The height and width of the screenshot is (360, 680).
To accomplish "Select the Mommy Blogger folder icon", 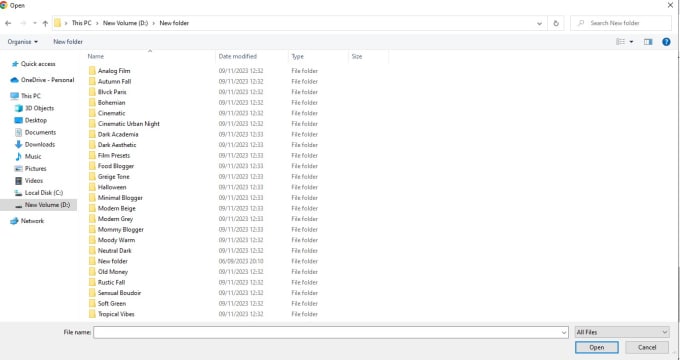I will (92, 229).
